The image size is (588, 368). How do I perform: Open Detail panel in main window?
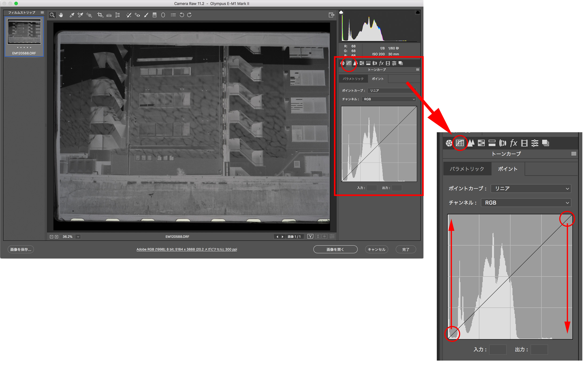pyautogui.click(x=355, y=63)
